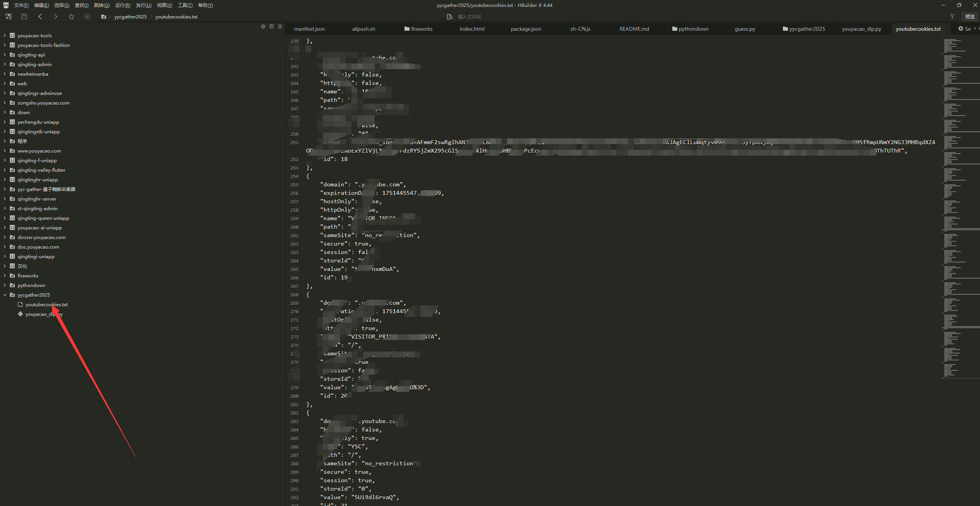
Task: Click the new file icon in toolbar
Action: coord(8,16)
